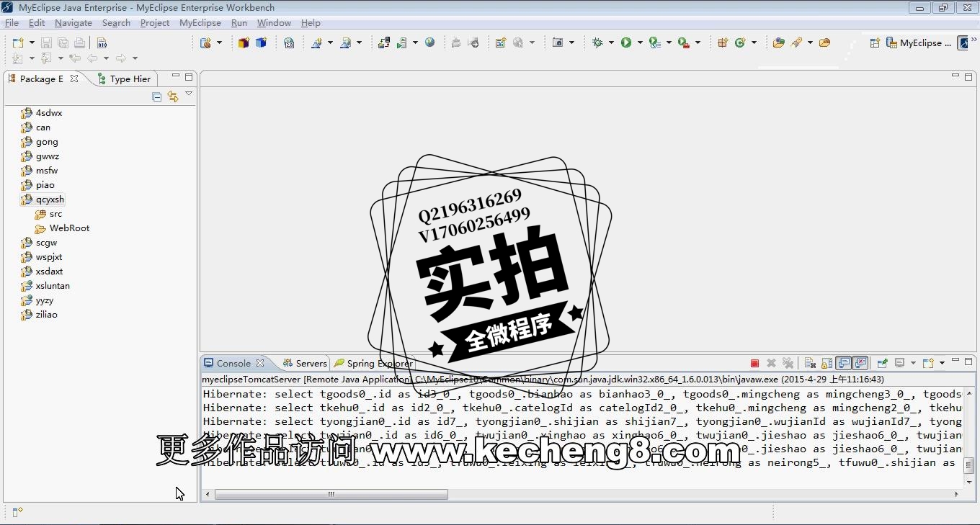Click Pin Console icon
This screenshot has height=525, width=980.
pyautogui.click(x=882, y=363)
